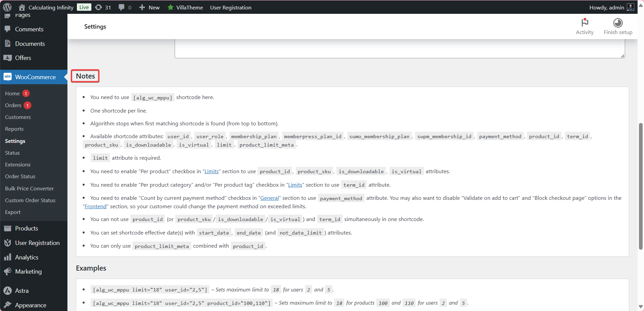Open the Astra sidebar icon
This screenshot has height=311, width=644.
7,290
